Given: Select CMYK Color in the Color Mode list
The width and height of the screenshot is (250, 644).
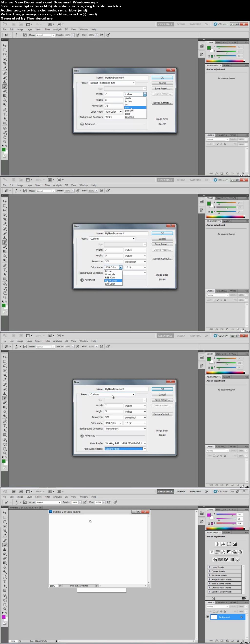Looking at the screenshot, I should (x=113, y=281).
